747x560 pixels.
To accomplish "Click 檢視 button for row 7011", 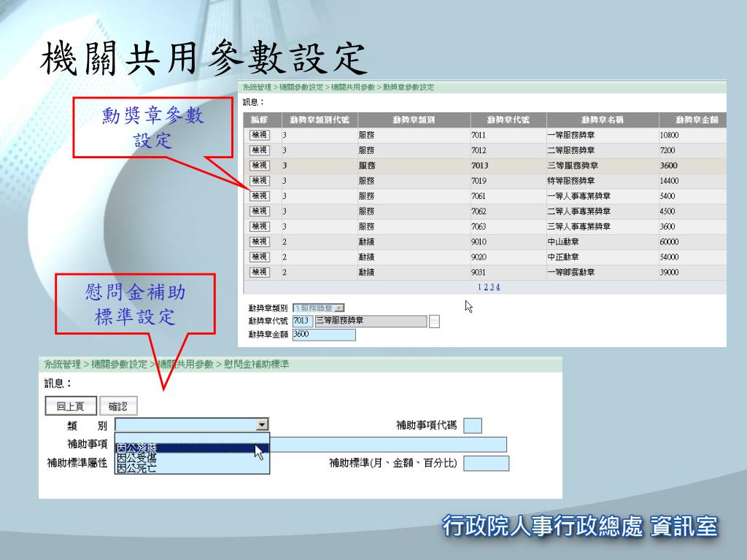I will coord(259,135).
